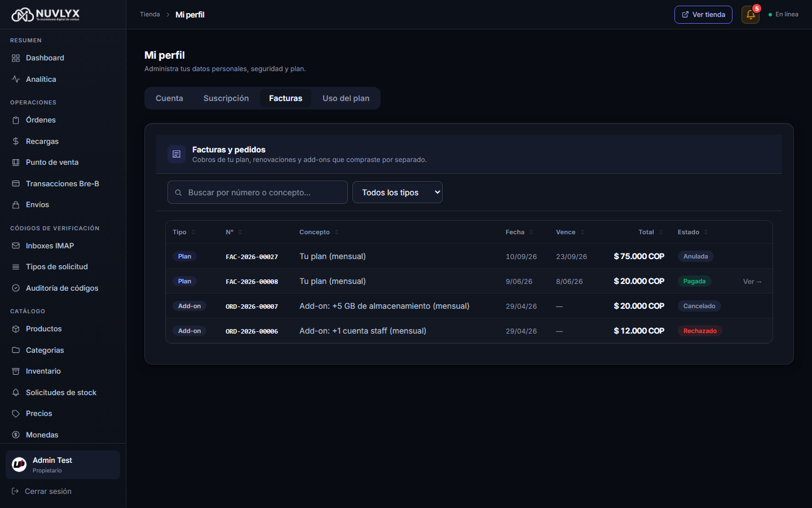Image resolution: width=812 pixels, height=508 pixels.
Task: Sort the table by Concepto column
Action: point(319,233)
